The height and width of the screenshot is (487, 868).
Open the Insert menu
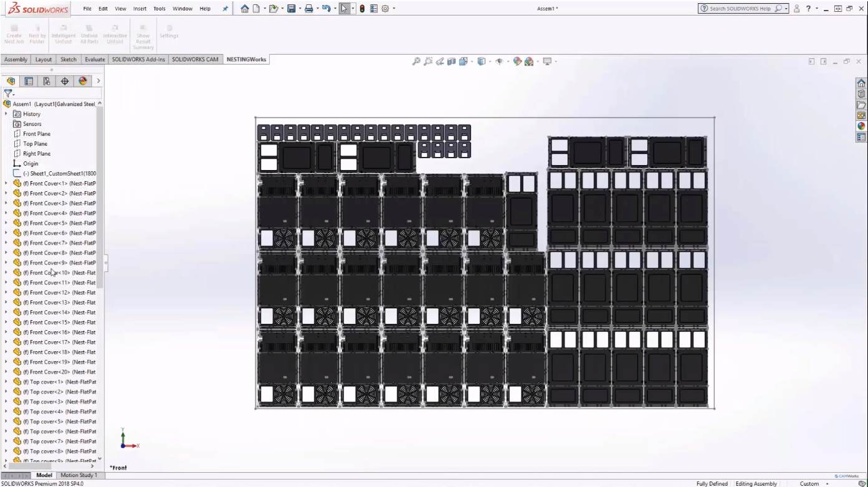tap(140, 9)
